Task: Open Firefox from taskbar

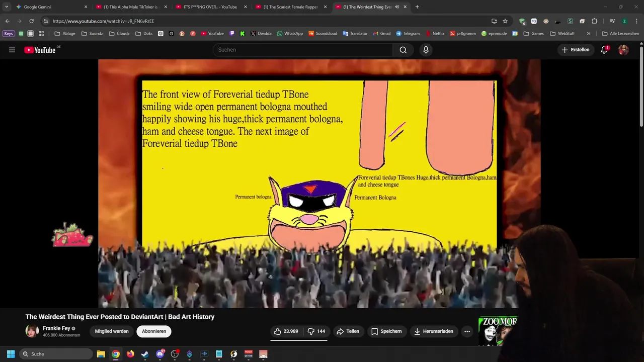Action: click(x=130, y=354)
